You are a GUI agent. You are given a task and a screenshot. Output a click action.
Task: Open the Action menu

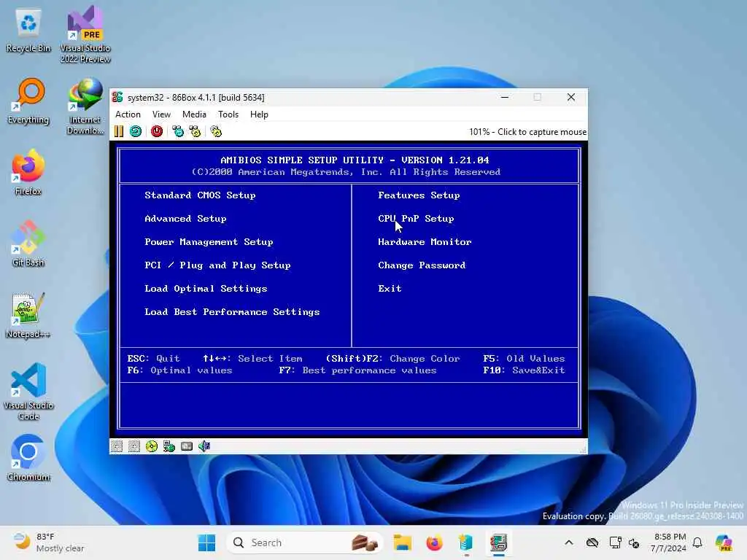coord(128,114)
